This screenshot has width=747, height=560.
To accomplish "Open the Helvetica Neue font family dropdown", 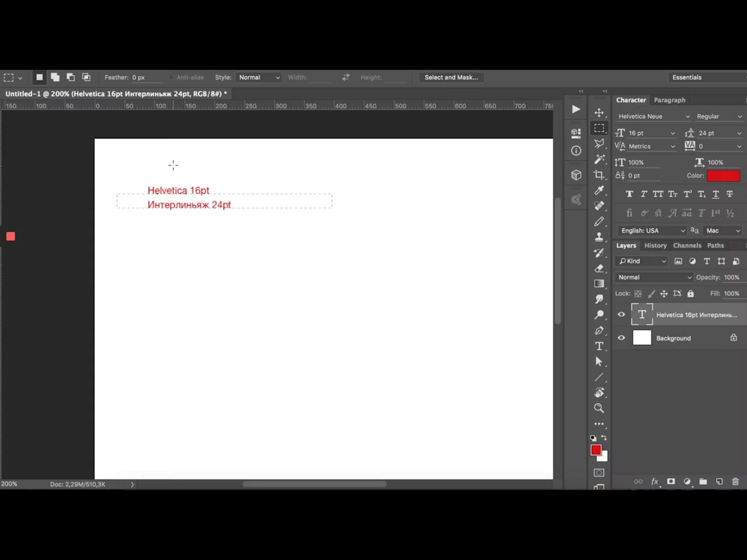I will click(654, 116).
